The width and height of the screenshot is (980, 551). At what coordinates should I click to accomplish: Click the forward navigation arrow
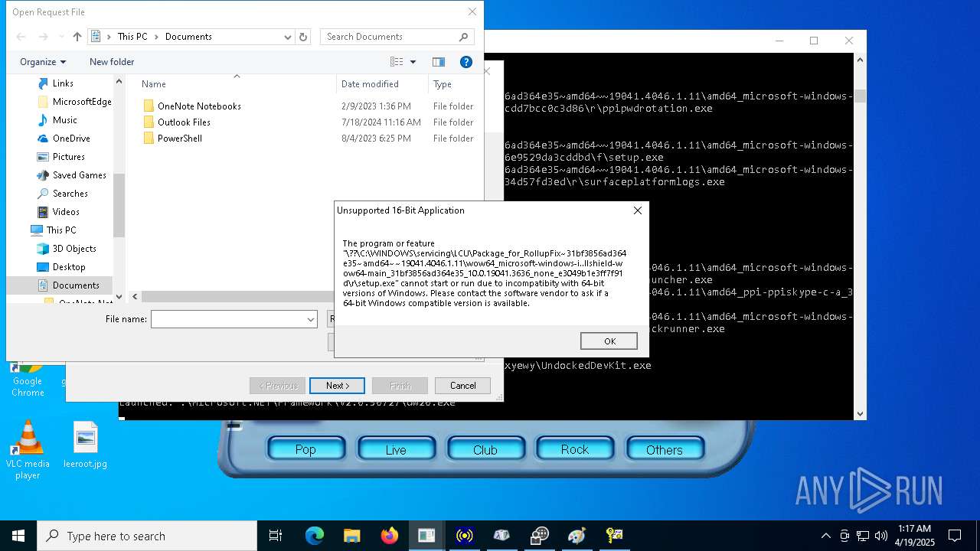tap(44, 37)
